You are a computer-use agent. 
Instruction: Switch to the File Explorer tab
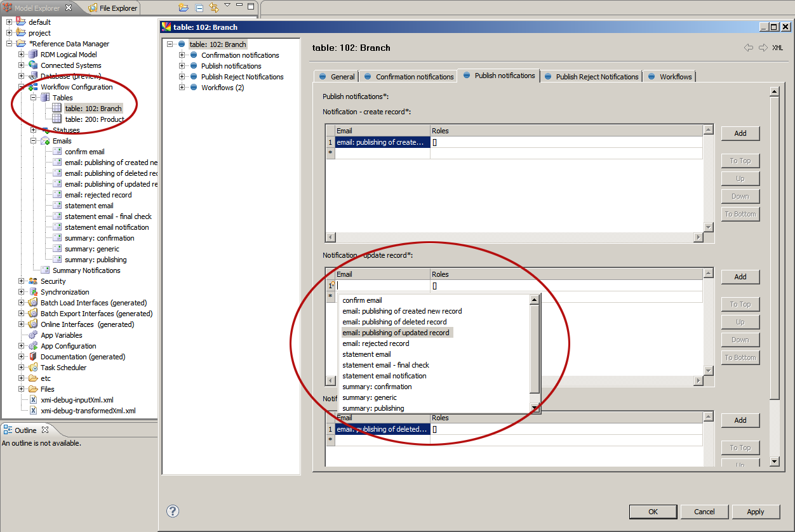[112, 8]
